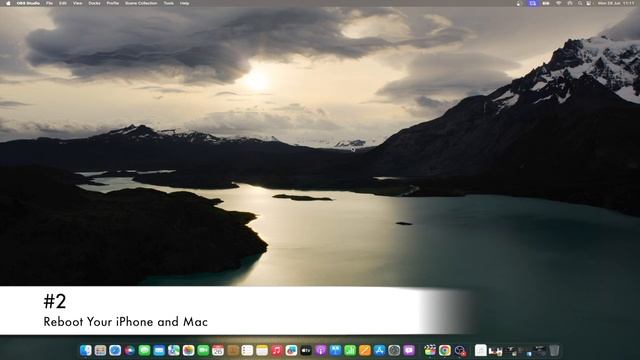Open the Help menu
The image size is (640, 360).
184,3
